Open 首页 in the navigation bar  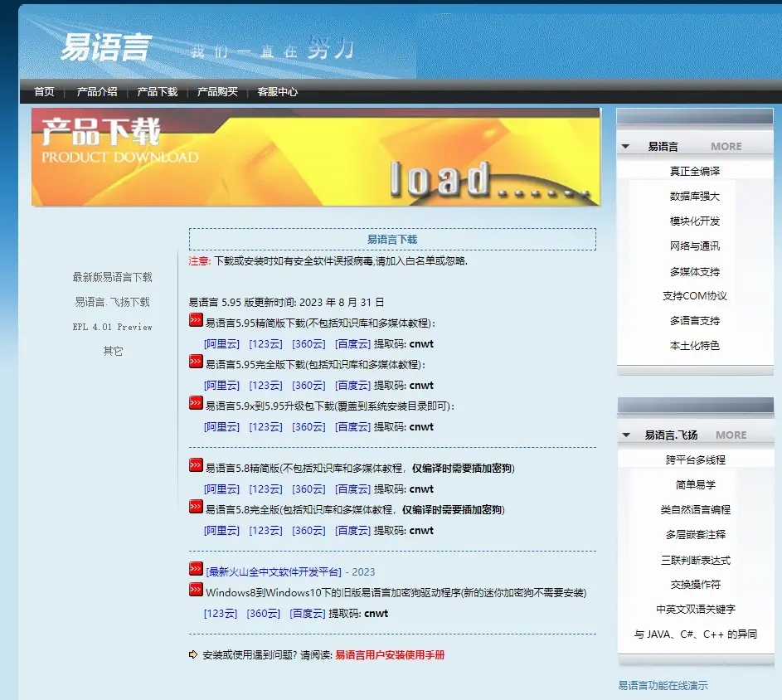[x=44, y=92]
